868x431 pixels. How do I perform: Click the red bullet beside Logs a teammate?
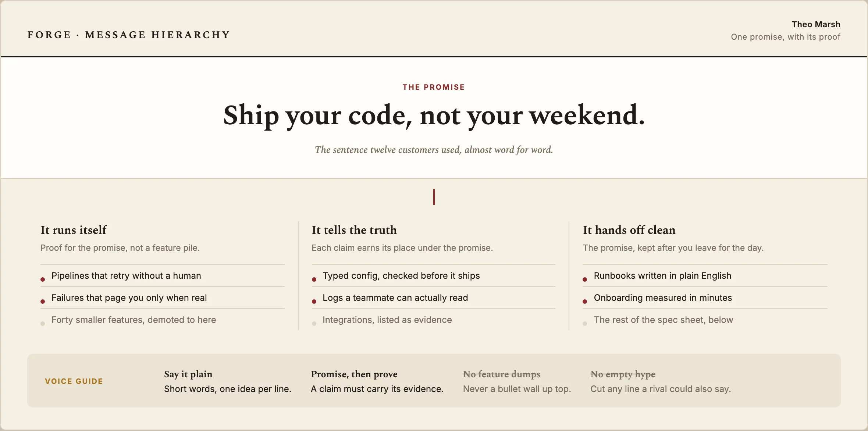tap(314, 302)
